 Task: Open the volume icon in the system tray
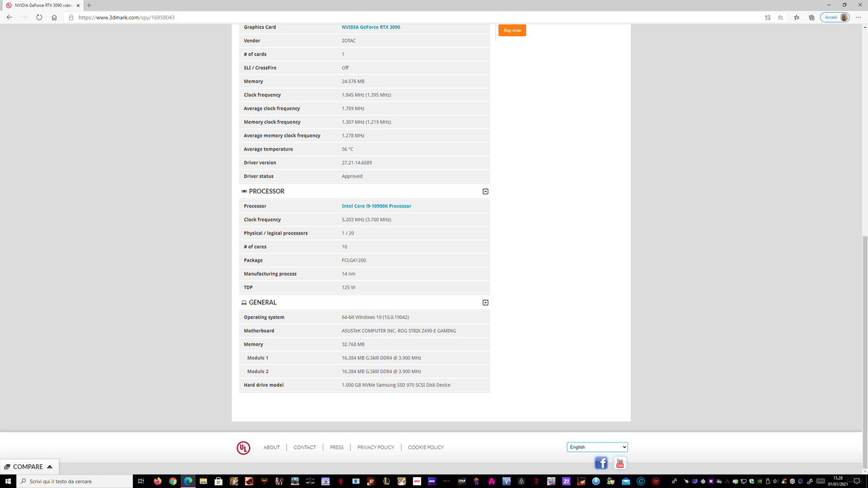pos(776,481)
